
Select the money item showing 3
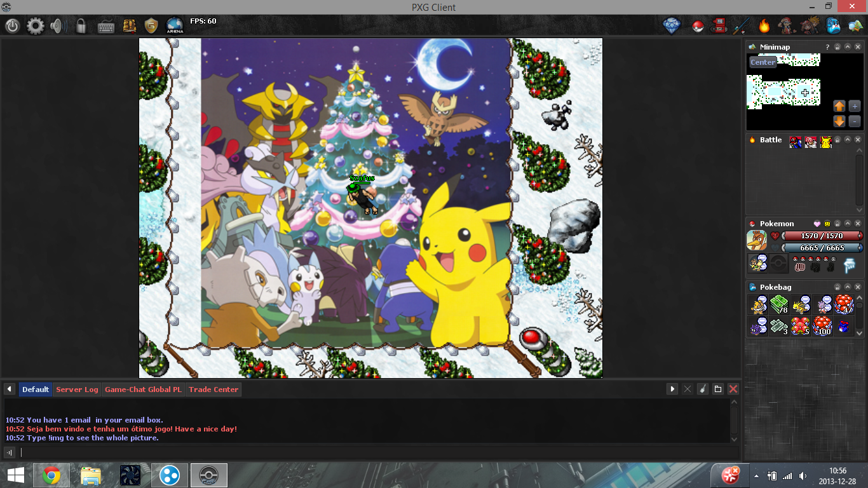click(x=779, y=326)
